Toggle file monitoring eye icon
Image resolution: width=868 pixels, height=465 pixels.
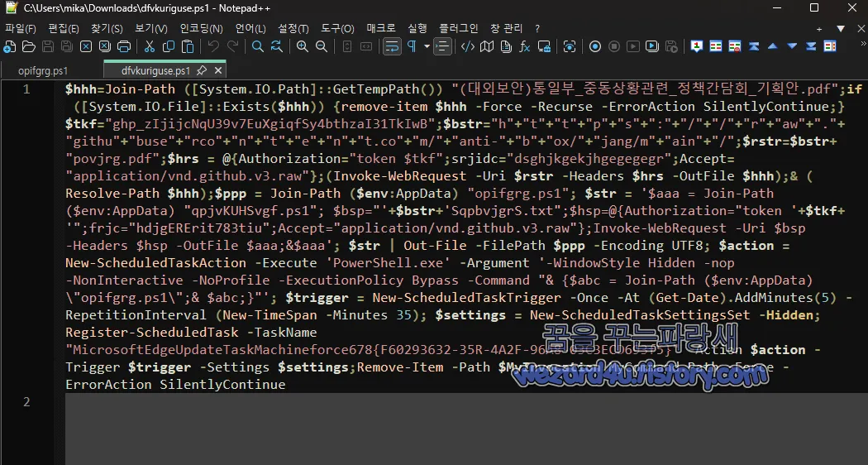[570, 46]
